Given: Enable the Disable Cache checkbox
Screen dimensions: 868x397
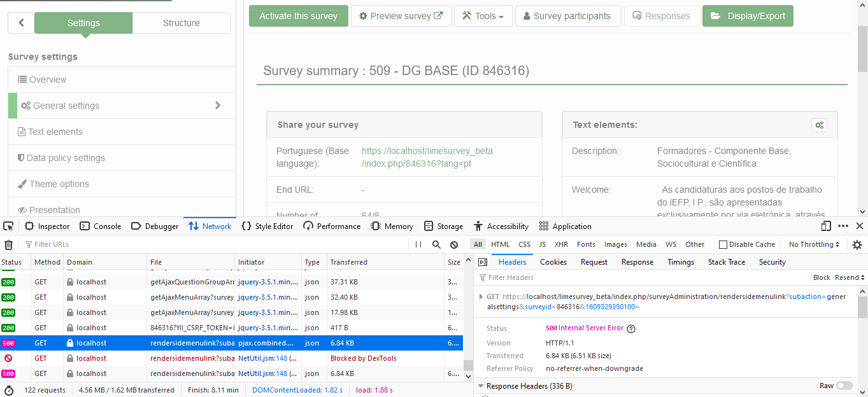Looking at the screenshot, I should [723, 244].
